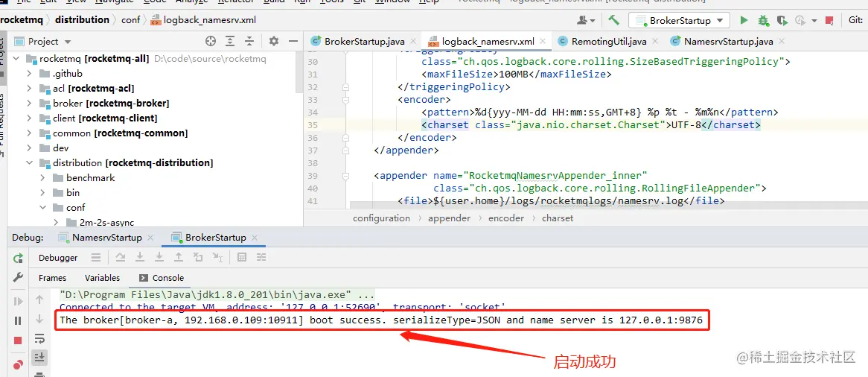Screen dimensions: 868x377
Task: Select the bin folder in tree
Action: pos(72,193)
